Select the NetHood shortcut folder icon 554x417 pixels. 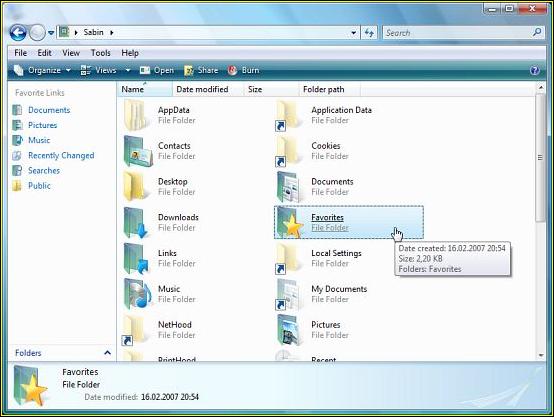[x=133, y=330]
